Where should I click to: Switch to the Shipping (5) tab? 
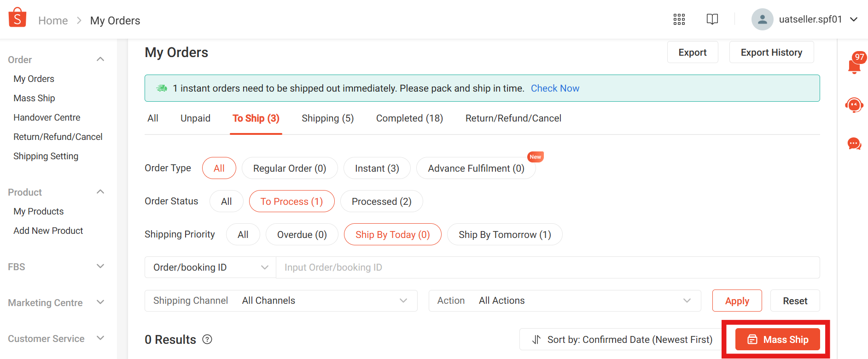[x=328, y=118]
